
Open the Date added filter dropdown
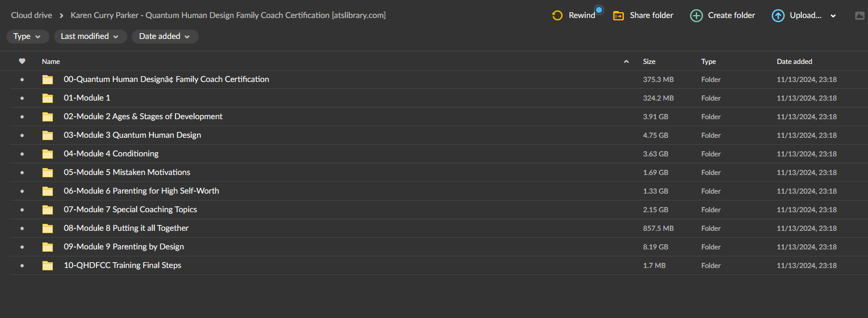click(165, 36)
